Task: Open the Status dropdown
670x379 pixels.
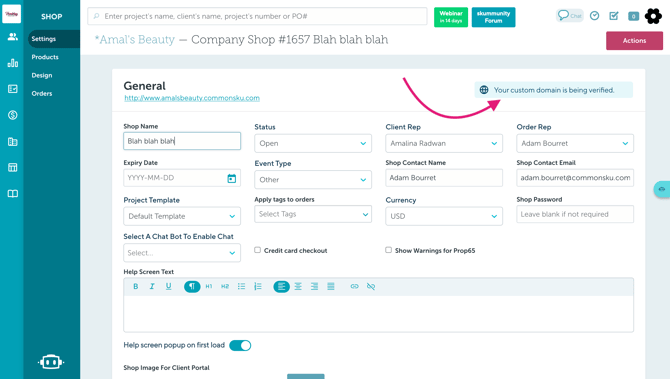Action: click(x=313, y=143)
